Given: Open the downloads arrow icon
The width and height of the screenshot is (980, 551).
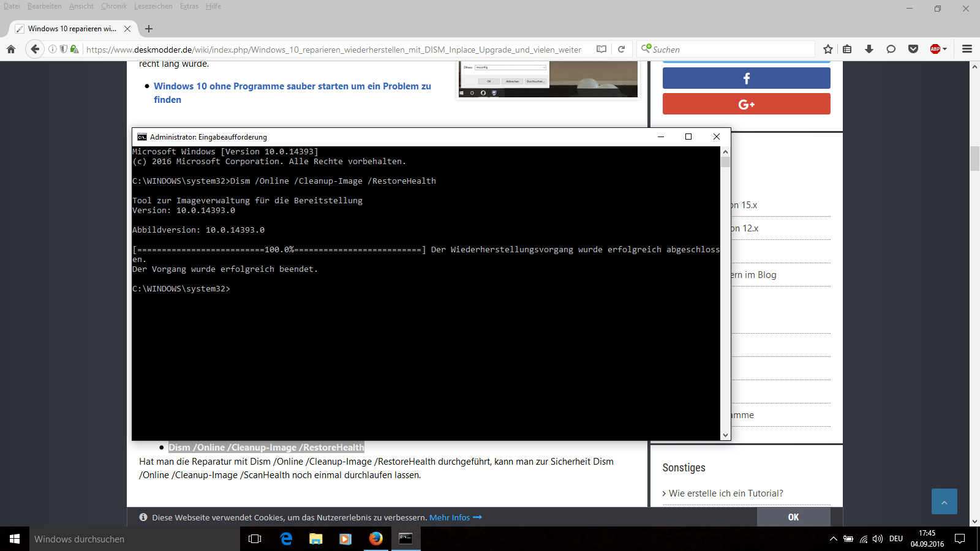Looking at the screenshot, I should (869, 49).
